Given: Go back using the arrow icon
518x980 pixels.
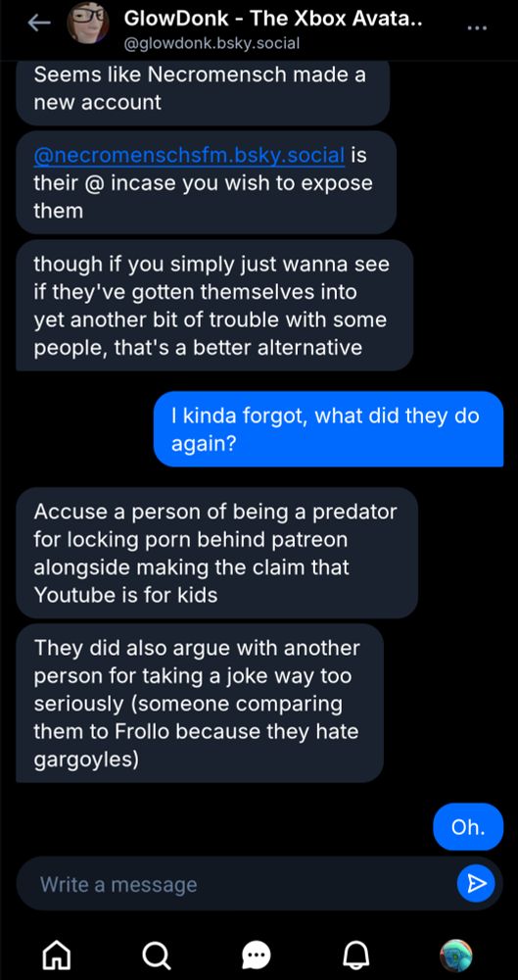Looking at the screenshot, I should click(x=39, y=24).
